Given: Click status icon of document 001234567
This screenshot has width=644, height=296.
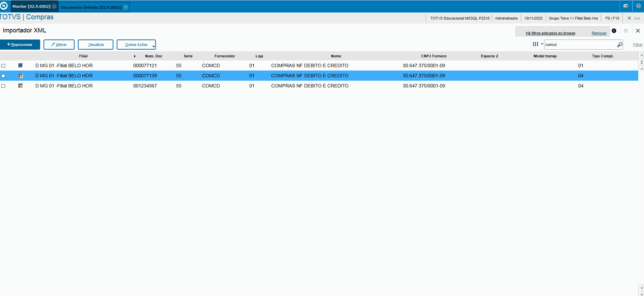Looking at the screenshot, I should pos(21,86).
